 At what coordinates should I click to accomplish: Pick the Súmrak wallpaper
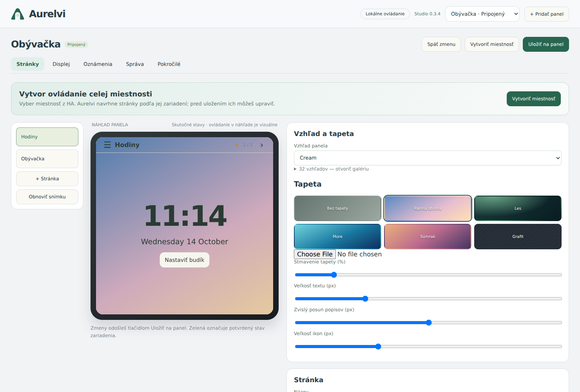tap(428, 237)
